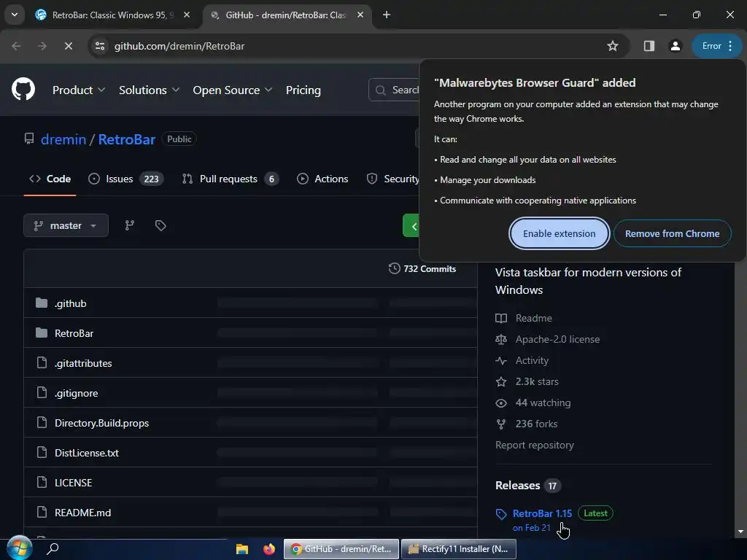Viewport: 747px width, 560px height.
Task: View the 2.3k stars link
Action: point(527,381)
